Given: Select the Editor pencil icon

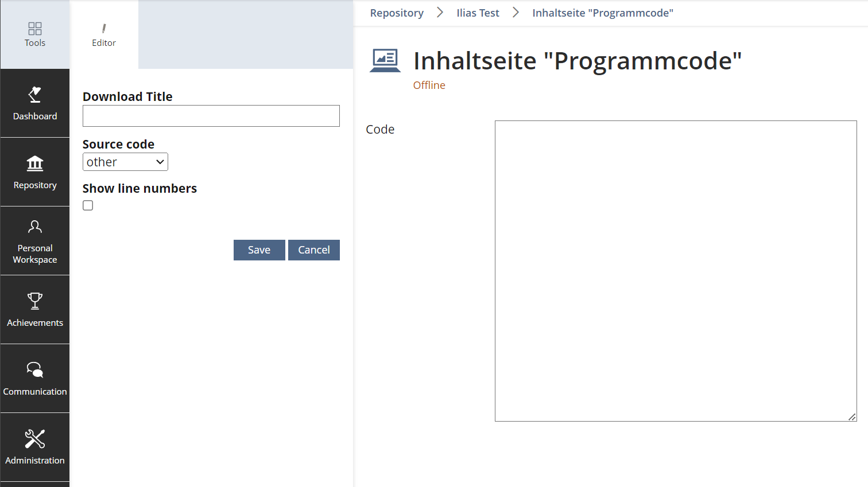Looking at the screenshot, I should coord(104,29).
